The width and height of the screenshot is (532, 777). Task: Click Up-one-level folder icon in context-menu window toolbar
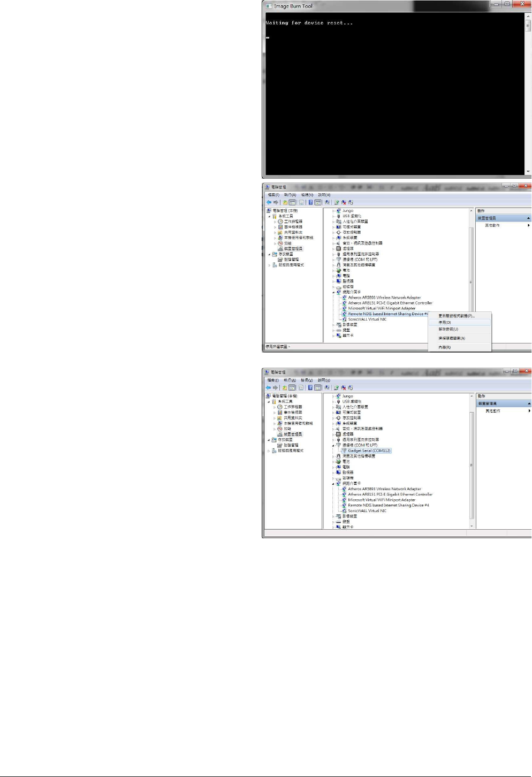click(x=285, y=202)
